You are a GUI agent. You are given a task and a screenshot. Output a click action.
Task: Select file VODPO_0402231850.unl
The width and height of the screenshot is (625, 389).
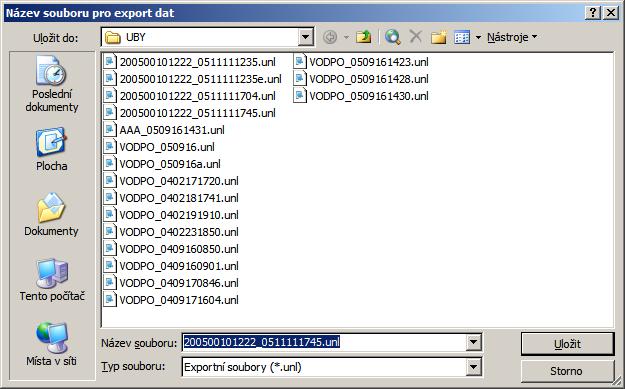point(179,232)
